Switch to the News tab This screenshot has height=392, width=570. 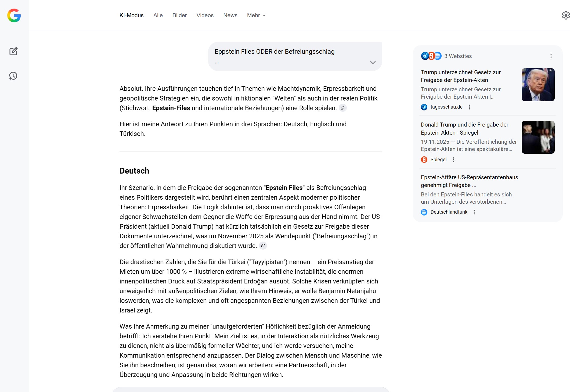point(230,15)
